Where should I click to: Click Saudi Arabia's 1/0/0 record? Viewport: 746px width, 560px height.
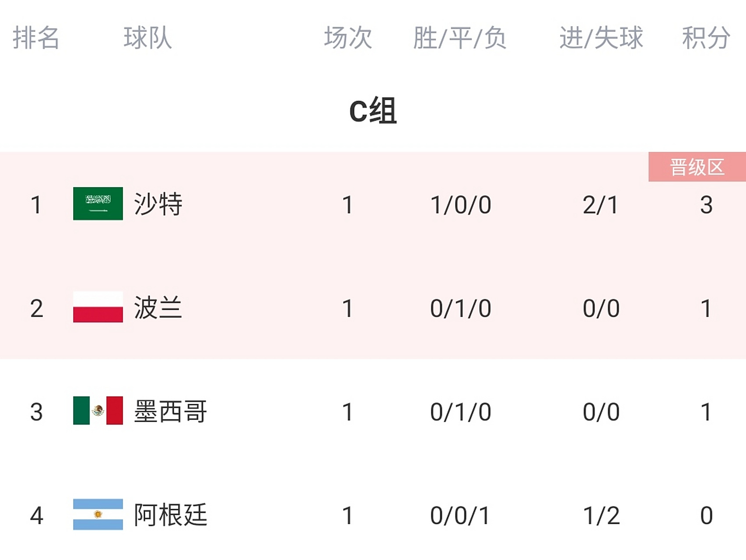coord(460,205)
